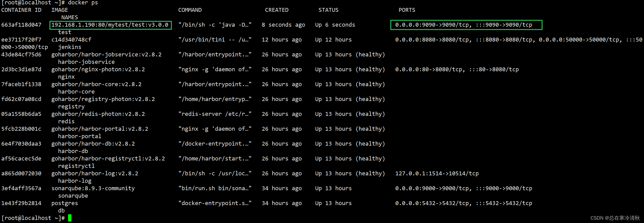The image size is (644, 223).
Task: Click the STATUS column header
Action: pyautogui.click(x=329, y=10)
